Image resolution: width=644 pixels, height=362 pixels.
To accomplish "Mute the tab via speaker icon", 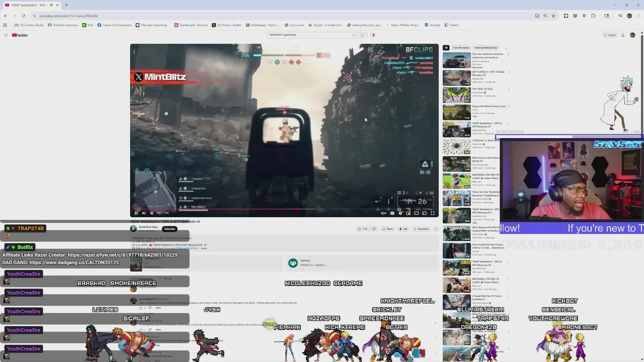I will click(x=51, y=5).
